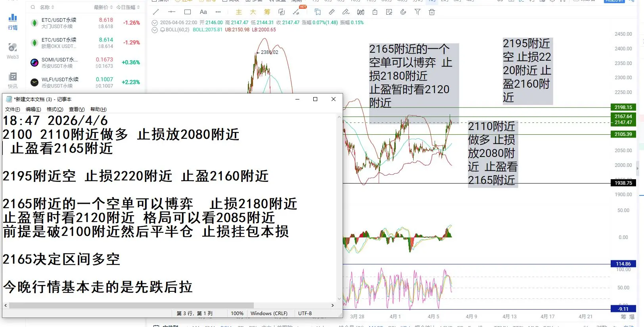Select the trend line drawing tool
This screenshot has width=644, height=327.
click(x=156, y=12)
